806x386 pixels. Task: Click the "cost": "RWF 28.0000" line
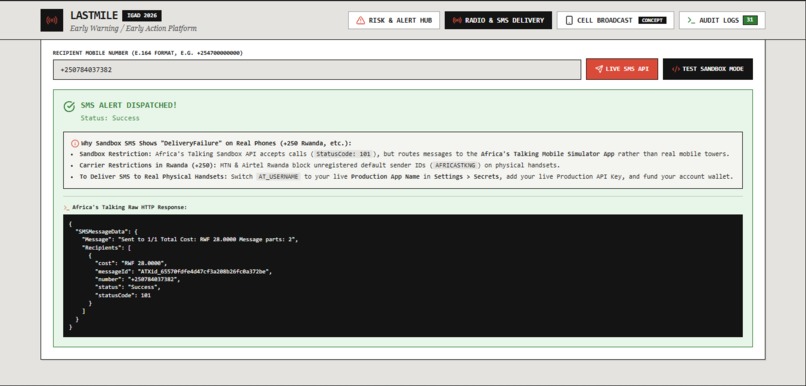[x=131, y=263]
